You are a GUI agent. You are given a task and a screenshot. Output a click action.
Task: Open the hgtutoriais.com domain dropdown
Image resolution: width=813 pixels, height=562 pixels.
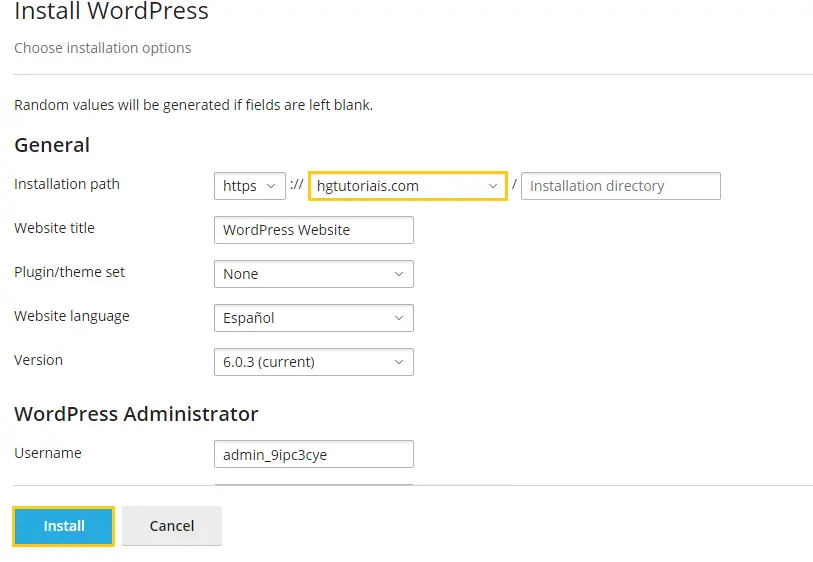point(408,186)
